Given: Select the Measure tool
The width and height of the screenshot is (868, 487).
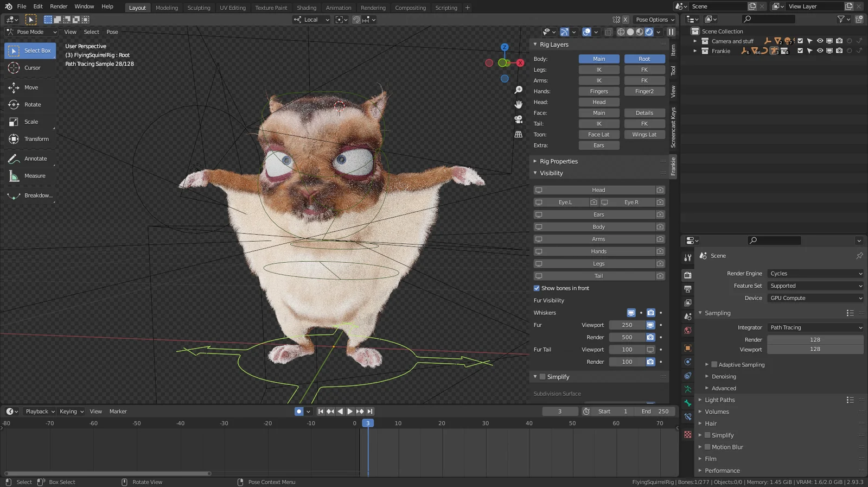Looking at the screenshot, I should point(30,176).
